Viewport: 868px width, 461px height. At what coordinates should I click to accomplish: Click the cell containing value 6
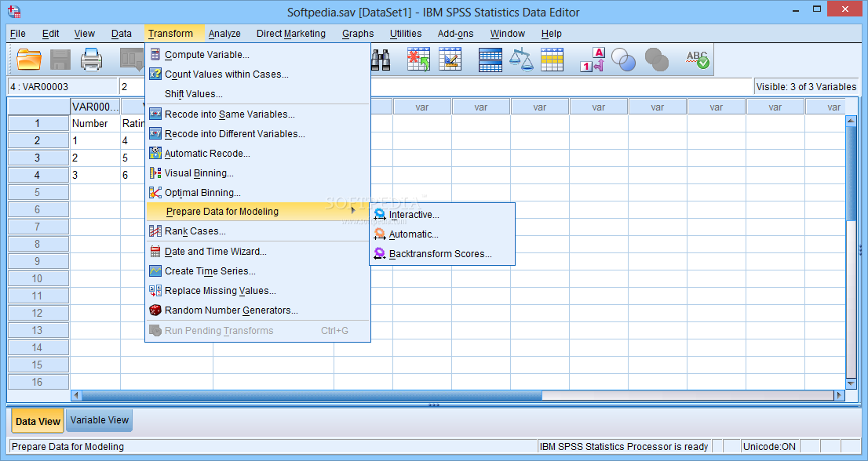133,175
